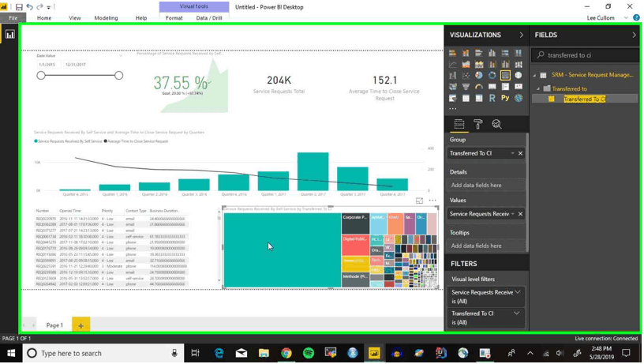Open the Data / Drill tab
This screenshot has width=644, height=364.
209,18
